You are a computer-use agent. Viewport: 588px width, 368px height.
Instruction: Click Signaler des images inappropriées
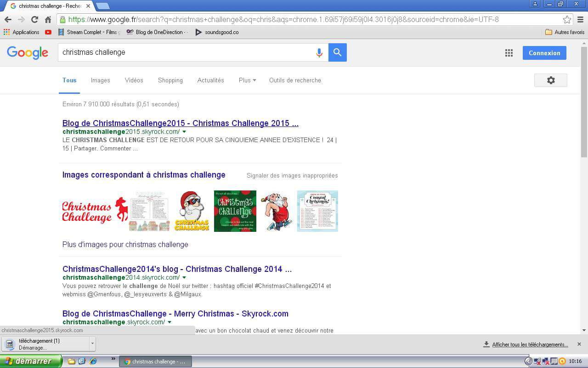tap(292, 175)
